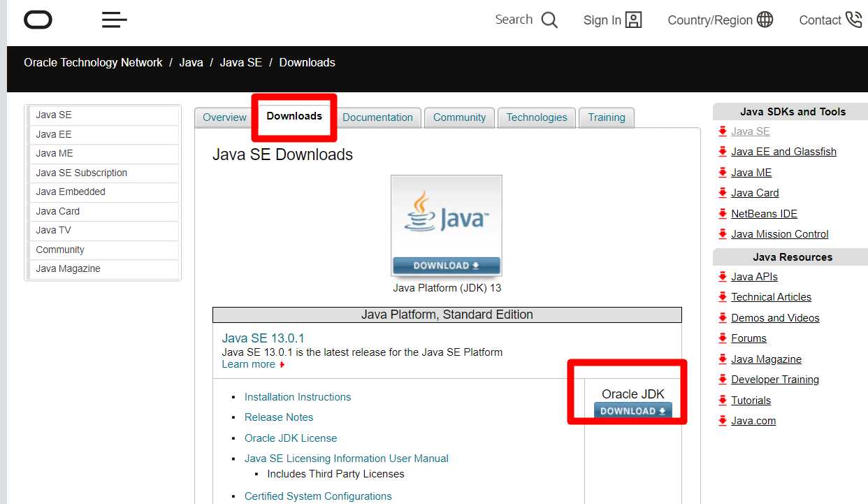
Task: Open the hamburger navigation menu
Action: pyautogui.click(x=115, y=20)
